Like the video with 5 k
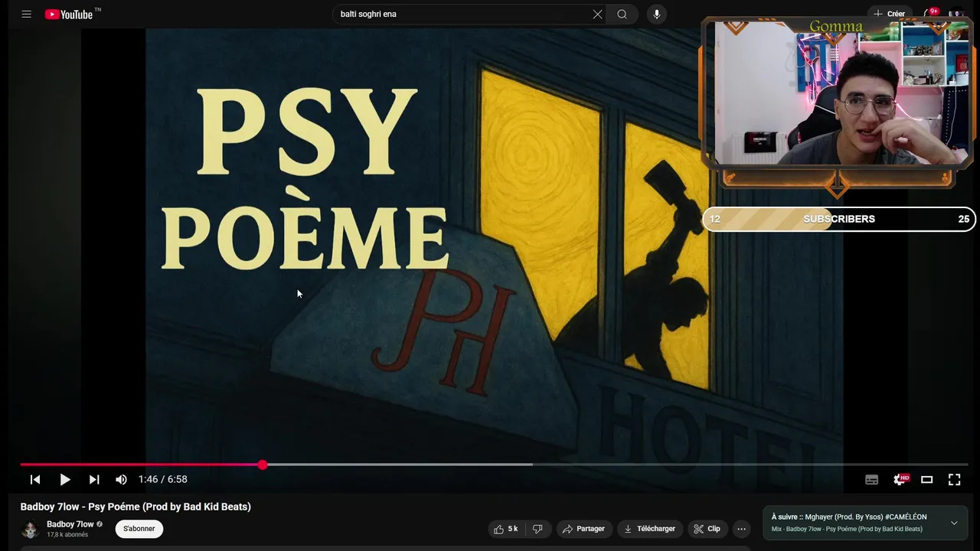This screenshot has width=980, height=551. pyautogui.click(x=505, y=529)
